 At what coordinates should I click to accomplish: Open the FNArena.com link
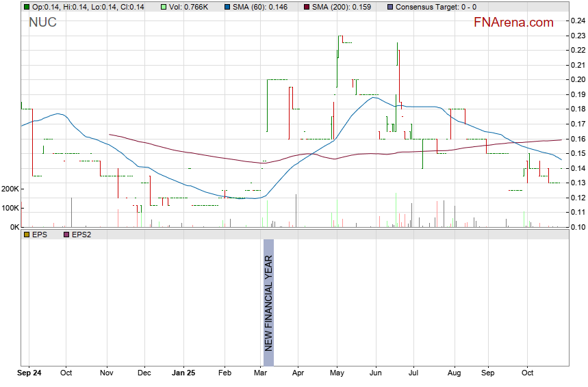(x=513, y=23)
